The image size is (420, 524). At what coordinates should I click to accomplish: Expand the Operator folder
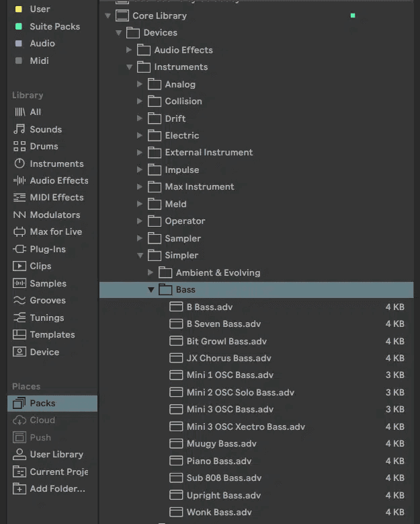tap(140, 221)
